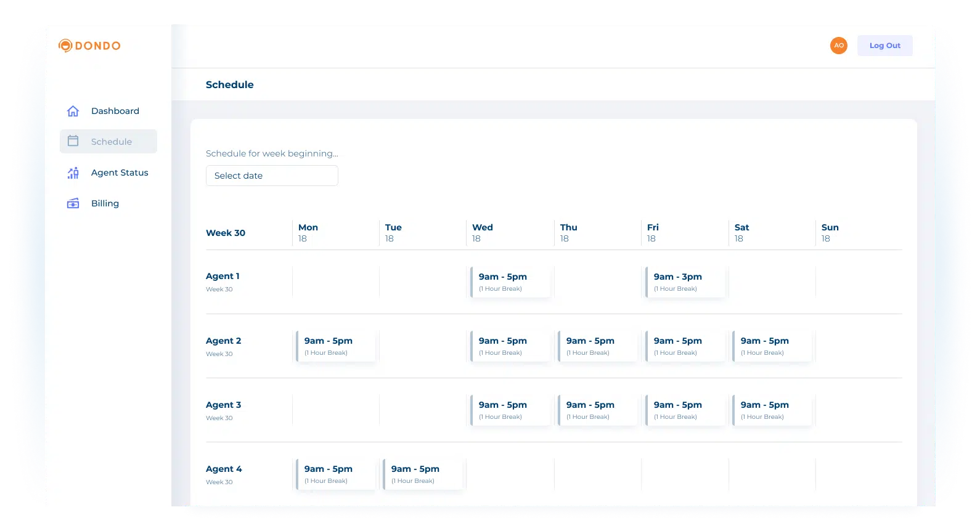Click the Agent Status chart icon
Screen dimensions: 980x531
pos(73,172)
